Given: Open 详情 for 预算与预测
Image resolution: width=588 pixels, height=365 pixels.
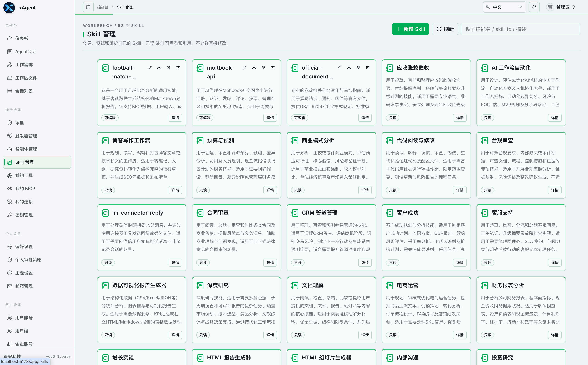Looking at the screenshot, I should coord(270,190).
